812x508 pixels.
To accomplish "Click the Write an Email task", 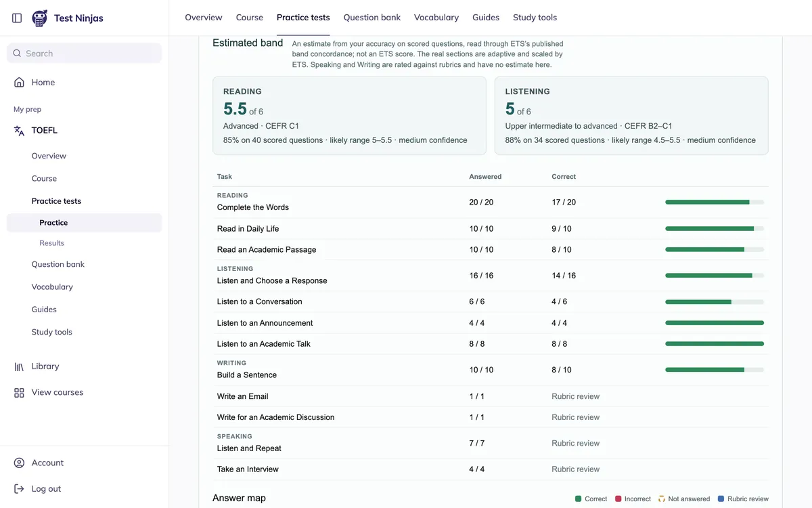I will 243,396.
